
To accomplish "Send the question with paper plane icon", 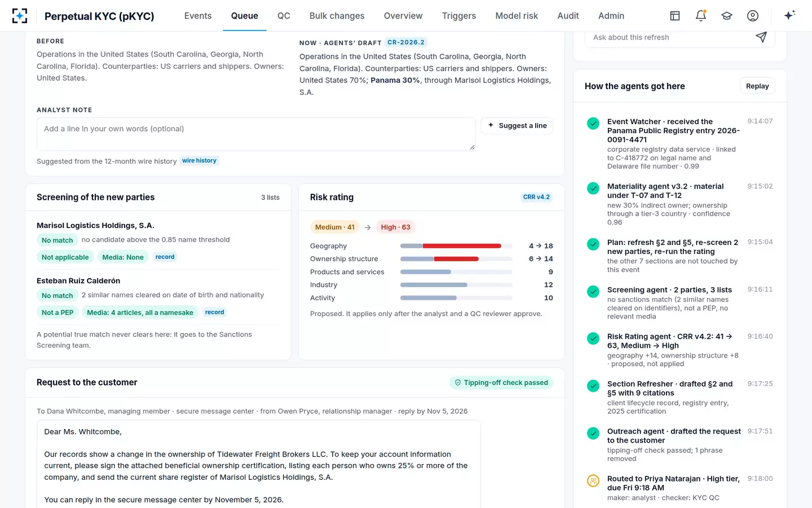I will pos(761,37).
